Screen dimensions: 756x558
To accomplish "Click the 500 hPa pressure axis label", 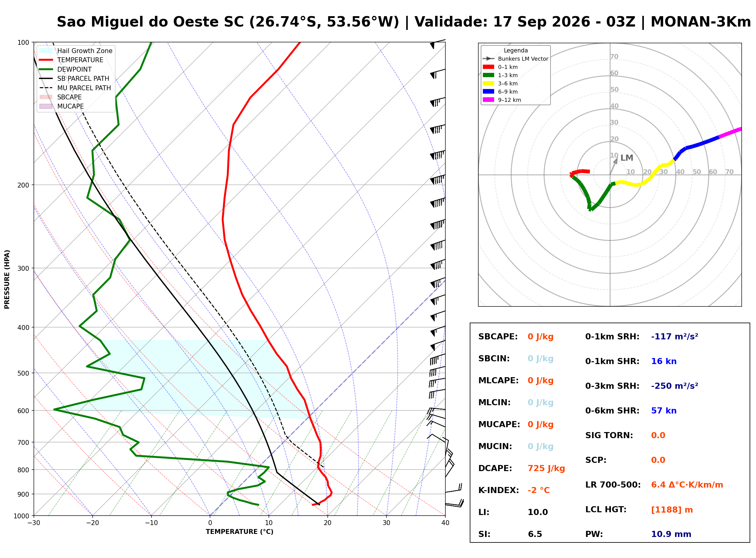I will (23, 373).
